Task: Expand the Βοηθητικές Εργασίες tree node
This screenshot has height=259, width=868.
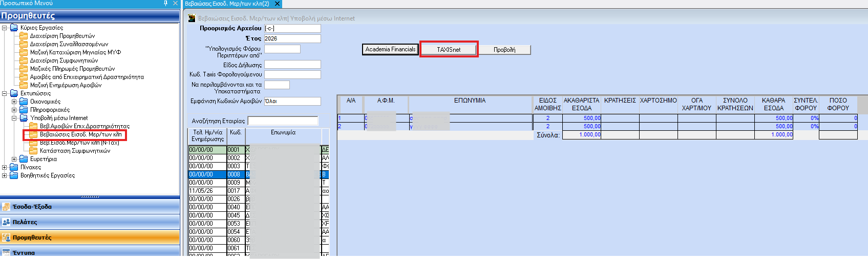Action: pyautogui.click(x=5, y=175)
